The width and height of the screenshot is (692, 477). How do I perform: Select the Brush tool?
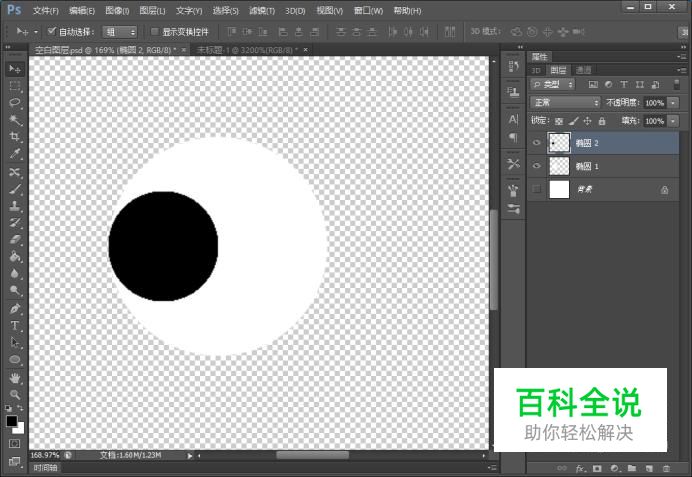(15, 189)
